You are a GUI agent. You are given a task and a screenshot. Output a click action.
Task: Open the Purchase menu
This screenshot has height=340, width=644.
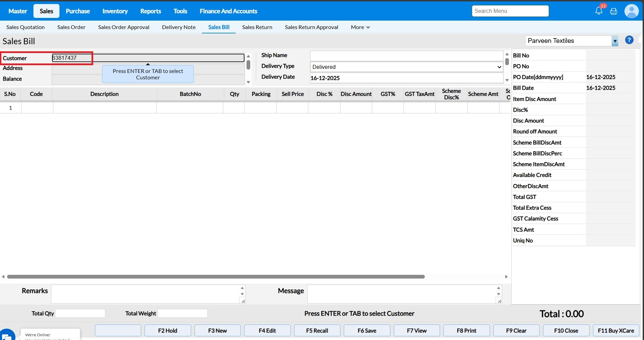point(78,11)
